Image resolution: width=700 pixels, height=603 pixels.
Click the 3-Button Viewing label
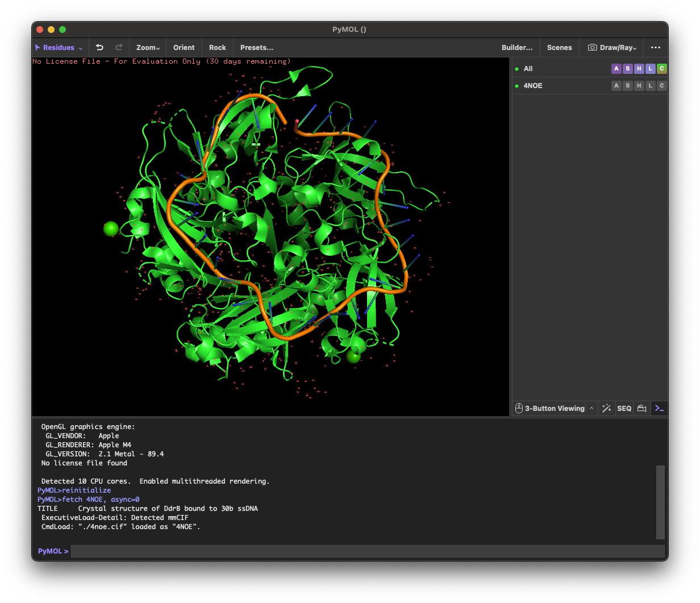[555, 408]
